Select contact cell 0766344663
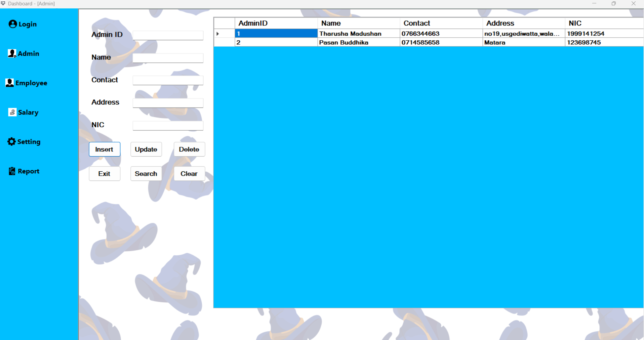Screen dimensions: 644x340 [x=441, y=33]
